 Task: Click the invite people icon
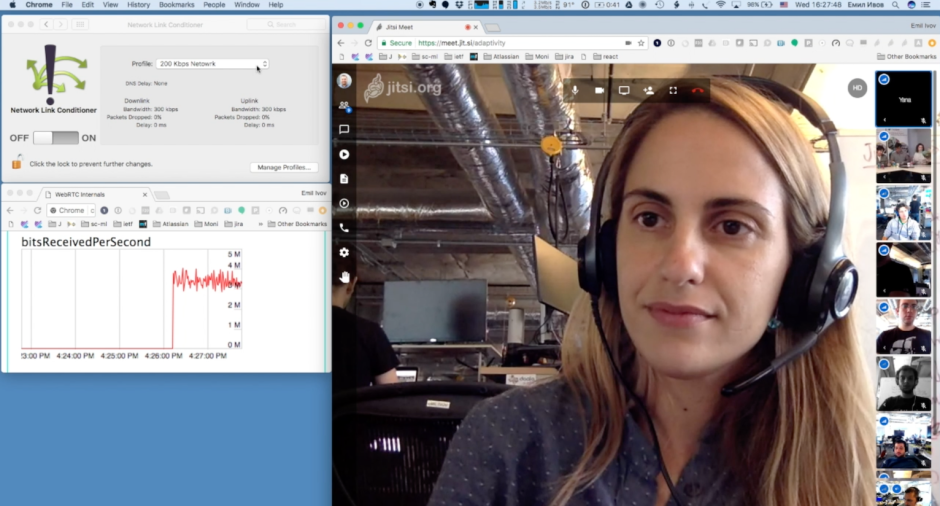coord(648,90)
